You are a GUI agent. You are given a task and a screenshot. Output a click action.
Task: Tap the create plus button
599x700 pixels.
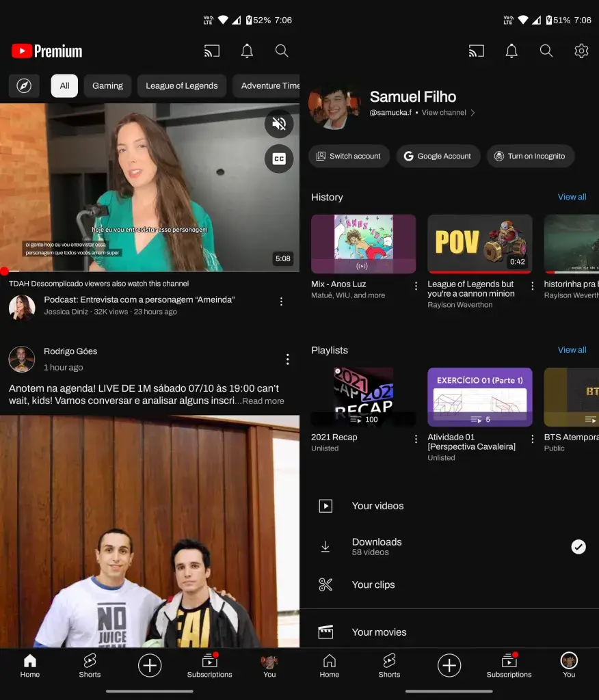click(150, 665)
